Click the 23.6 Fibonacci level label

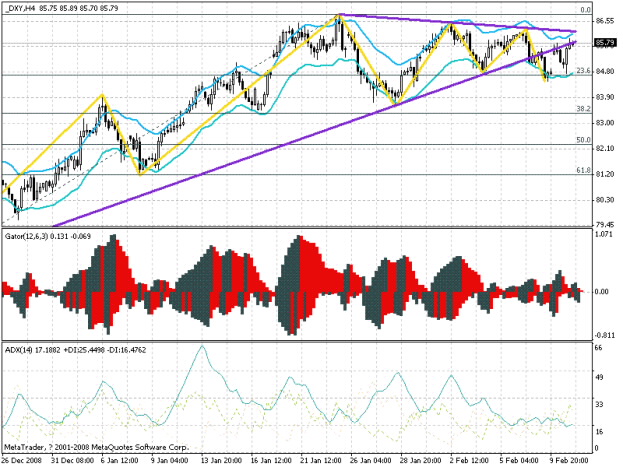click(583, 71)
